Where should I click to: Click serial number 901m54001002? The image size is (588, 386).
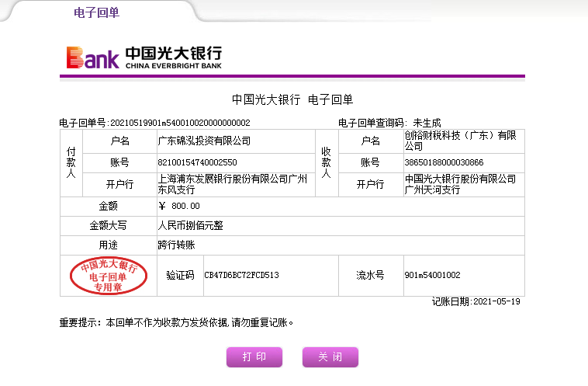[x=432, y=275]
